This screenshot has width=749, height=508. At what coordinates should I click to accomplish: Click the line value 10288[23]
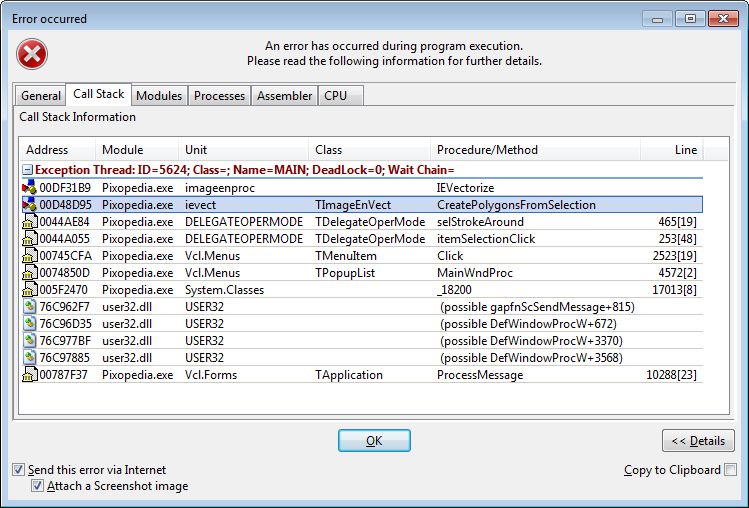(672, 375)
